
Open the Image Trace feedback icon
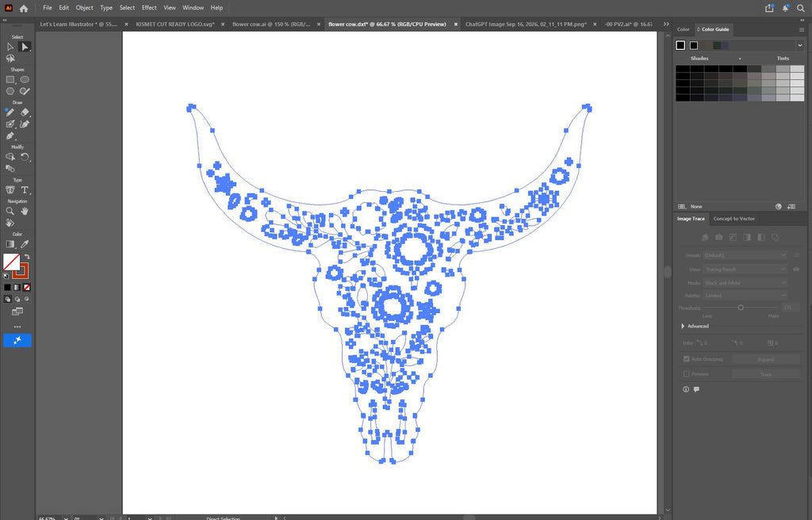point(696,389)
